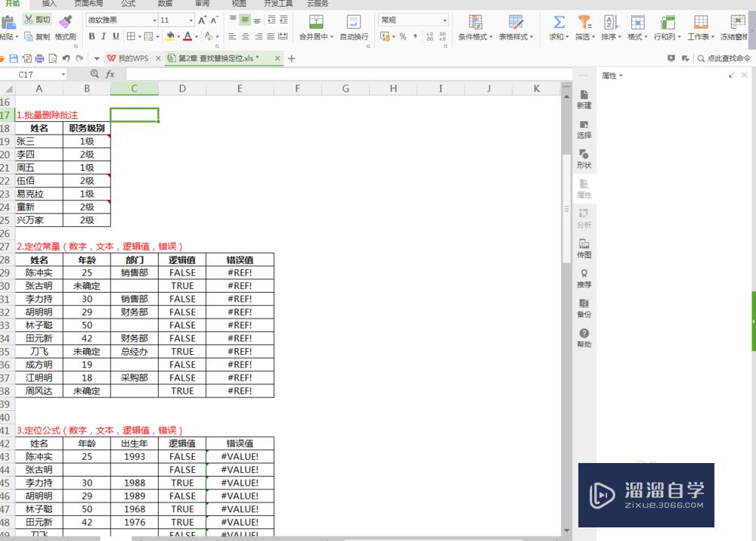
Task: Add a new document tab with plus
Action: (x=291, y=58)
